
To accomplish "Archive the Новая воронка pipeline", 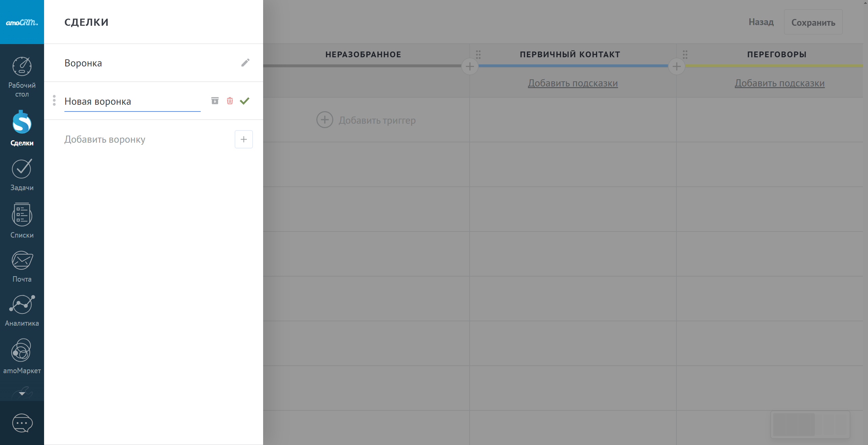I will (x=215, y=101).
